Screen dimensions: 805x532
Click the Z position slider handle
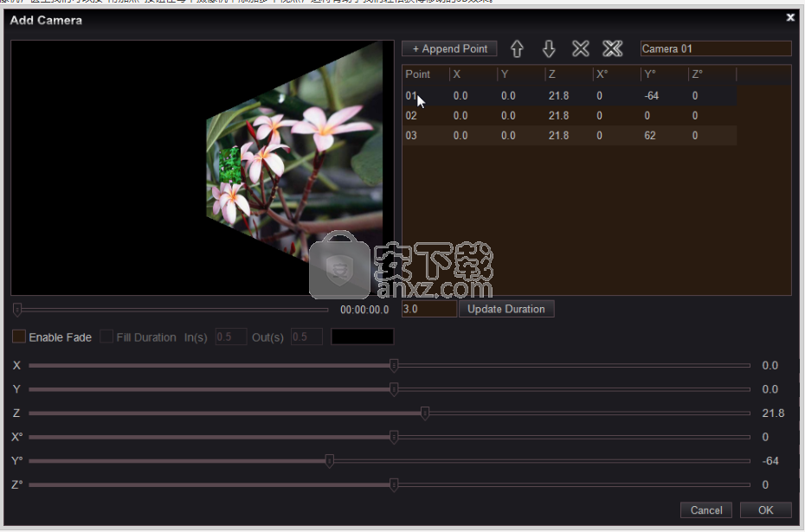[425, 413]
